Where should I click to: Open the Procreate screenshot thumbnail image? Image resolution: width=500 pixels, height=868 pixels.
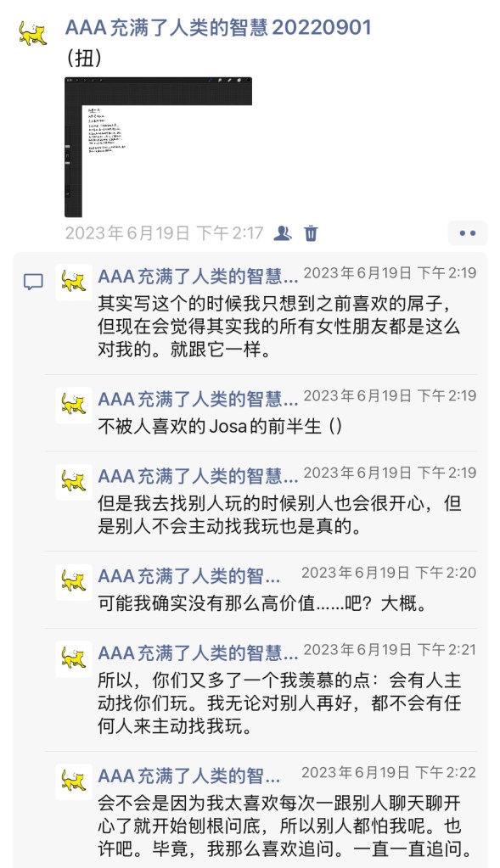159,148
